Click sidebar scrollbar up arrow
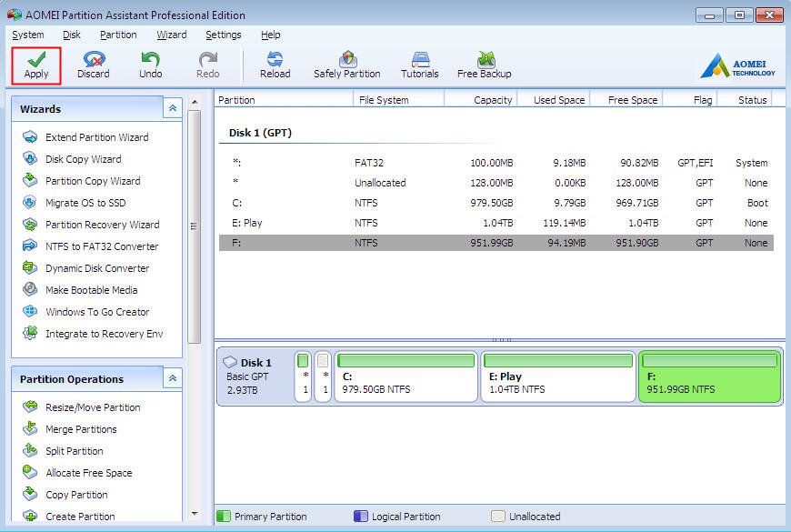 click(x=195, y=102)
